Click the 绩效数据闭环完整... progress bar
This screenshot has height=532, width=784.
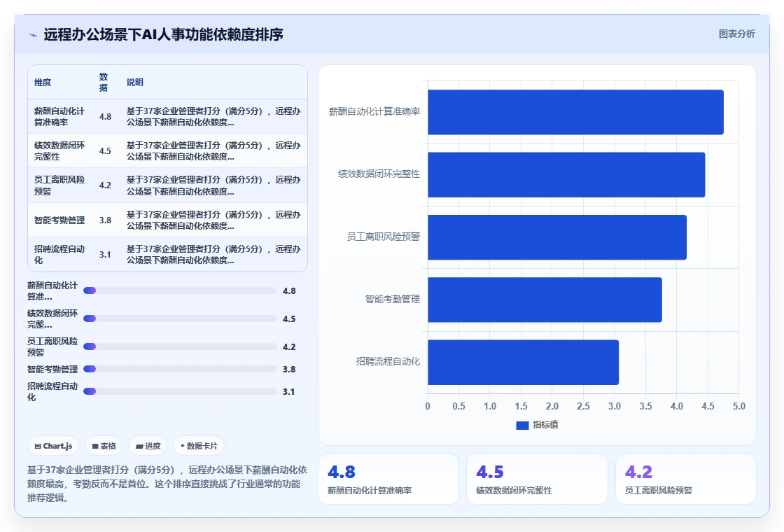(x=180, y=318)
